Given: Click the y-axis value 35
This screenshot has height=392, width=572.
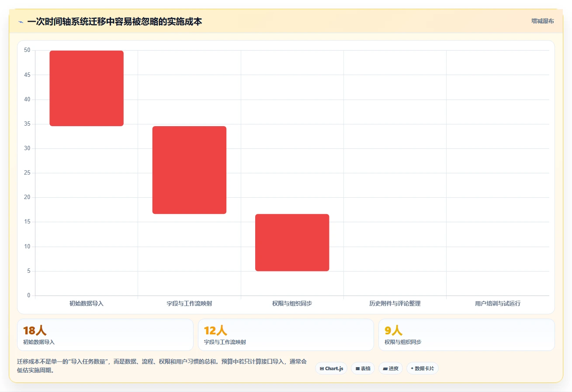Looking at the screenshot, I should 27,124.
